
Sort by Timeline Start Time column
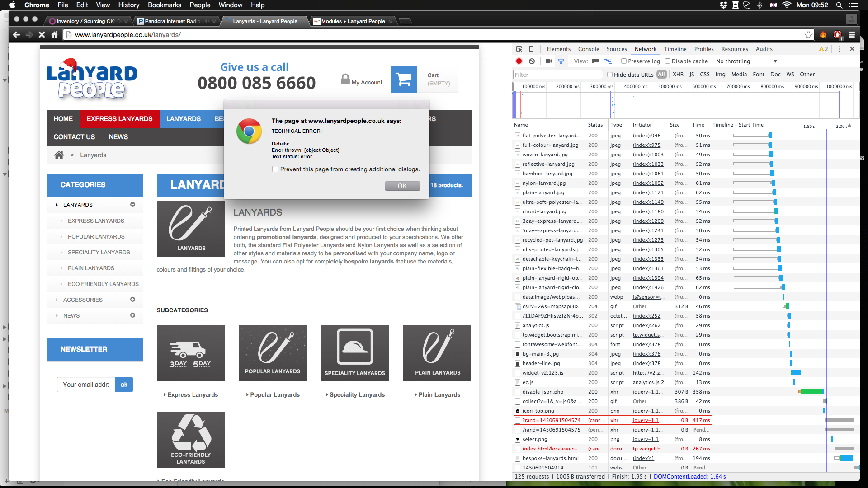pos(738,125)
